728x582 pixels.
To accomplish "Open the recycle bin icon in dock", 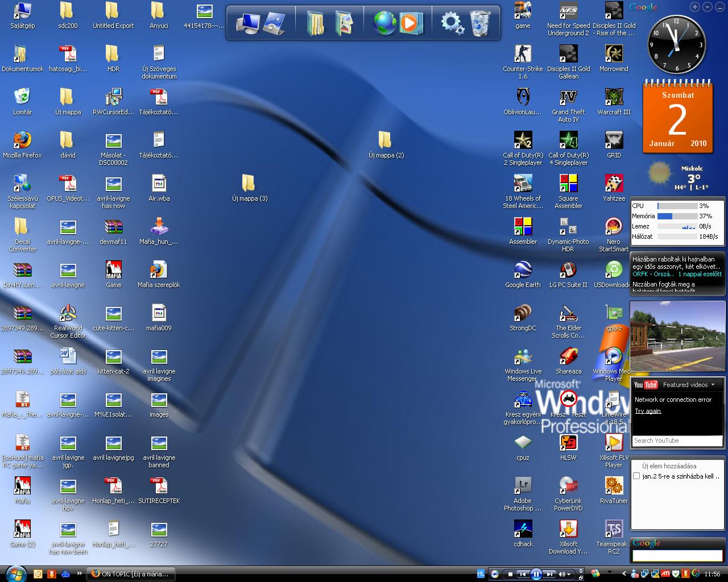I will click(481, 23).
